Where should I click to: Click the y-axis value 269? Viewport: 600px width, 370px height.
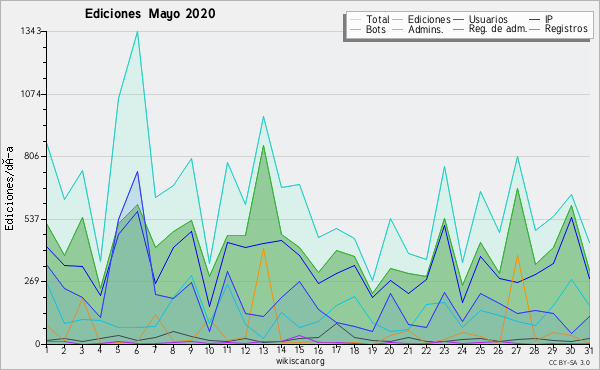[x=32, y=281]
